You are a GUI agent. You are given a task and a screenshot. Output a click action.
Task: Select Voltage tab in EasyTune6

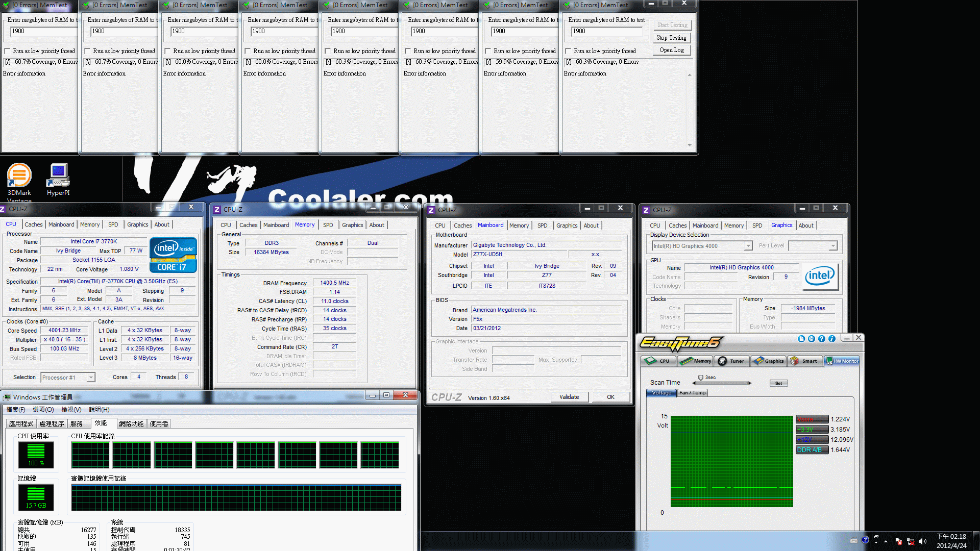[661, 393]
